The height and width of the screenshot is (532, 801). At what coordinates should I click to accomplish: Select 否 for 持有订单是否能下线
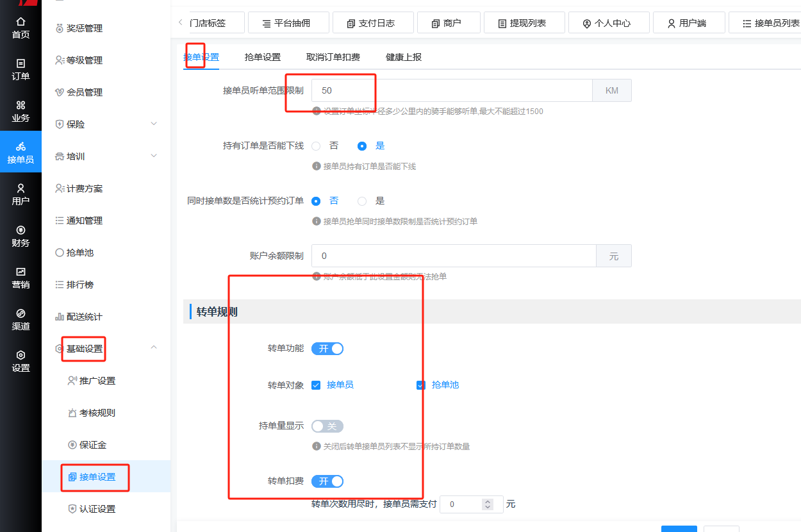(316, 146)
